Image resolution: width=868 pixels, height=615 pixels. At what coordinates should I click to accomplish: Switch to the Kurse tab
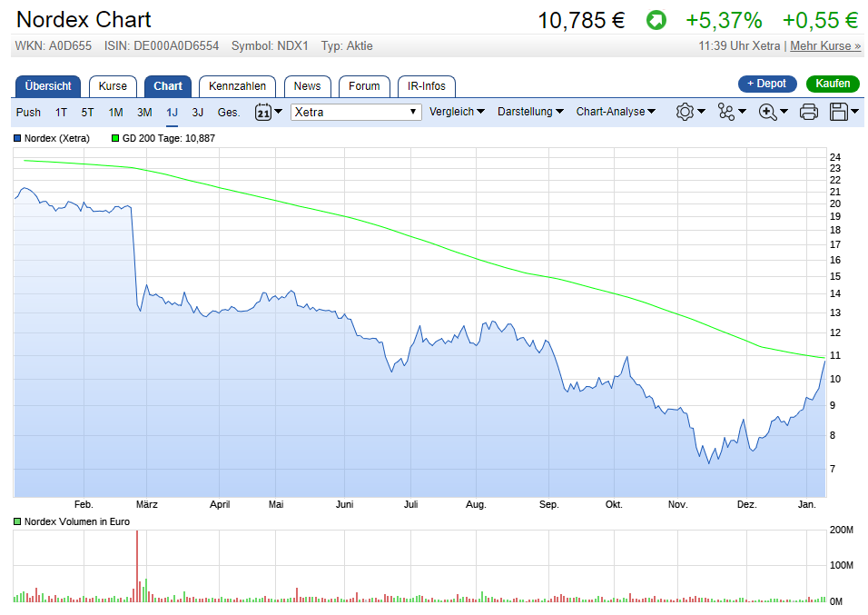point(113,86)
